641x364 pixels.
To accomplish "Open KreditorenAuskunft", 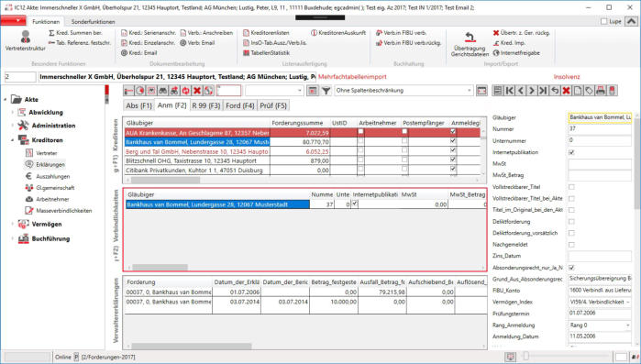I will (338, 33).
